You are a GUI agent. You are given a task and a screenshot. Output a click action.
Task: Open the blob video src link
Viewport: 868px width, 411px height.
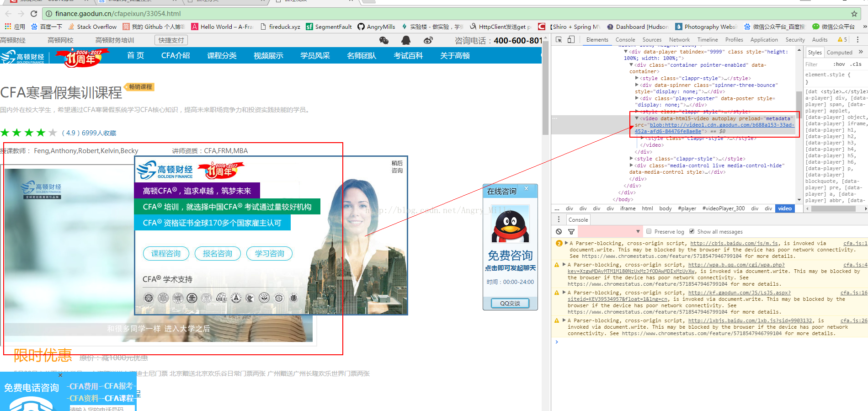point(714,128)
